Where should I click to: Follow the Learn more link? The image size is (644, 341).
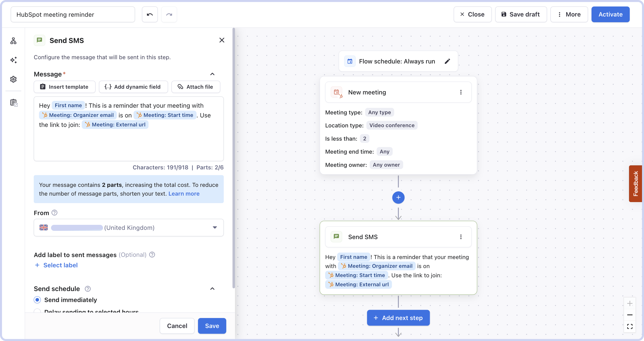(184, 194)
